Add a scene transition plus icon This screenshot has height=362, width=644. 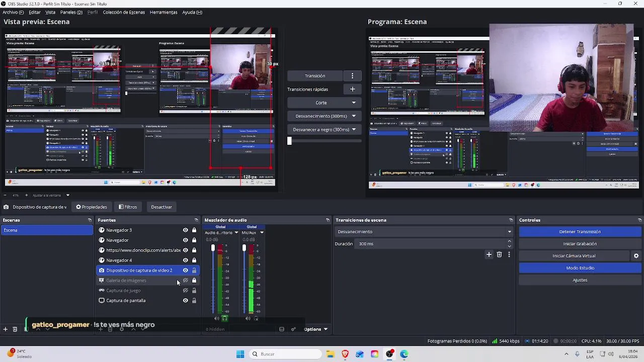tap(489, 255)
